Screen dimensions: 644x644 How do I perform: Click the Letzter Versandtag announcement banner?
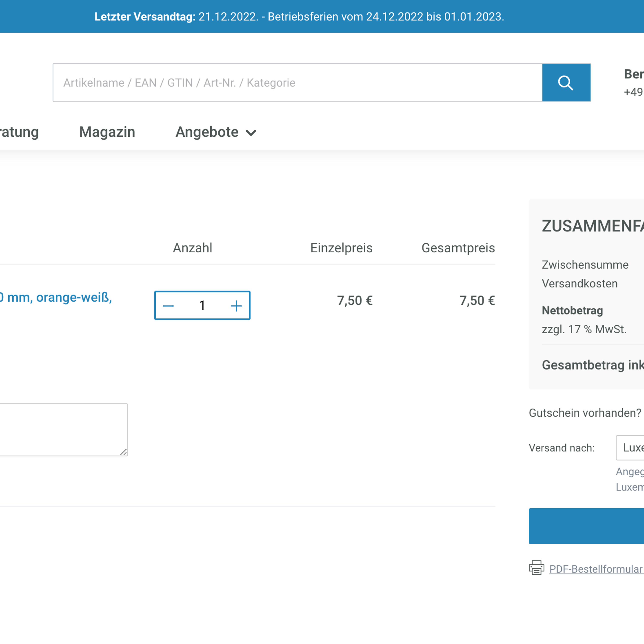(299, 17)
